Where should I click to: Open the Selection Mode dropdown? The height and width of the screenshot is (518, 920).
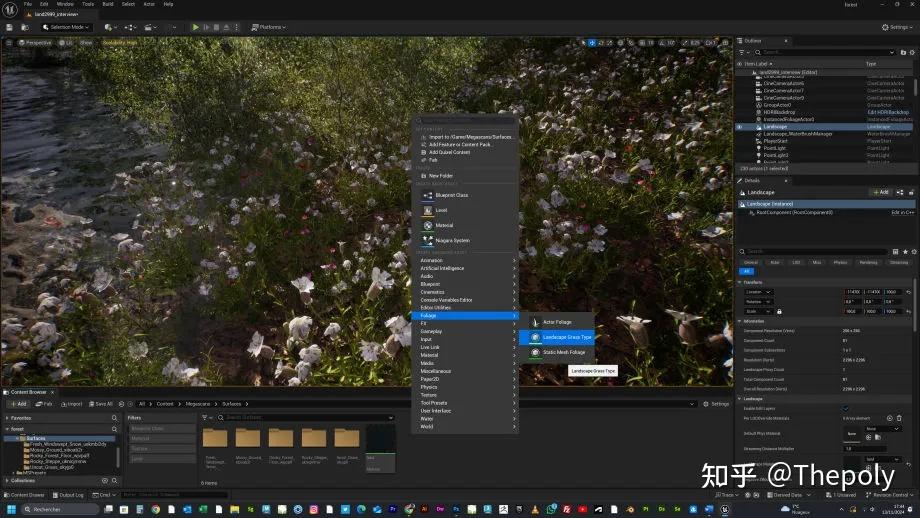click(x=66, y=27)
